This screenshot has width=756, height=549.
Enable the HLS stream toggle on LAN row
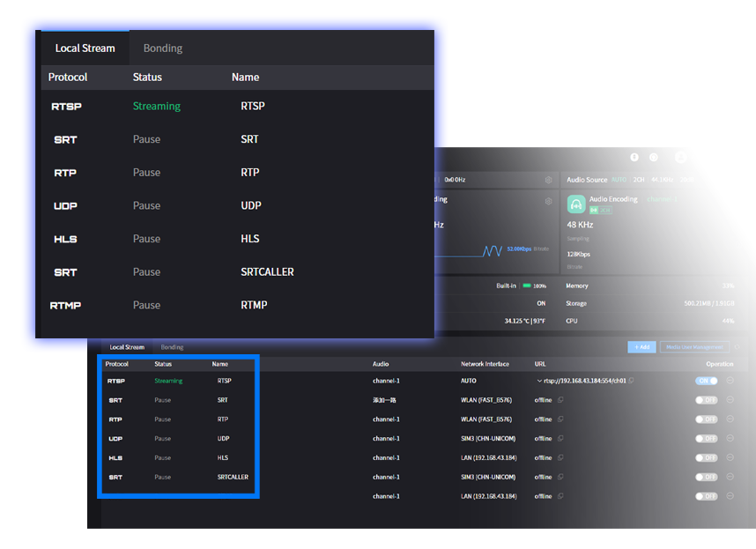706,458
